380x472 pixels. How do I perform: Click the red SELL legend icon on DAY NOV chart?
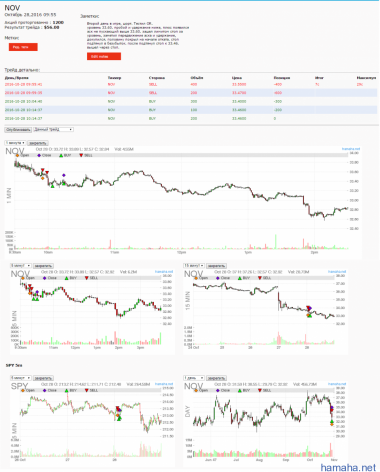tap(260, 390)
